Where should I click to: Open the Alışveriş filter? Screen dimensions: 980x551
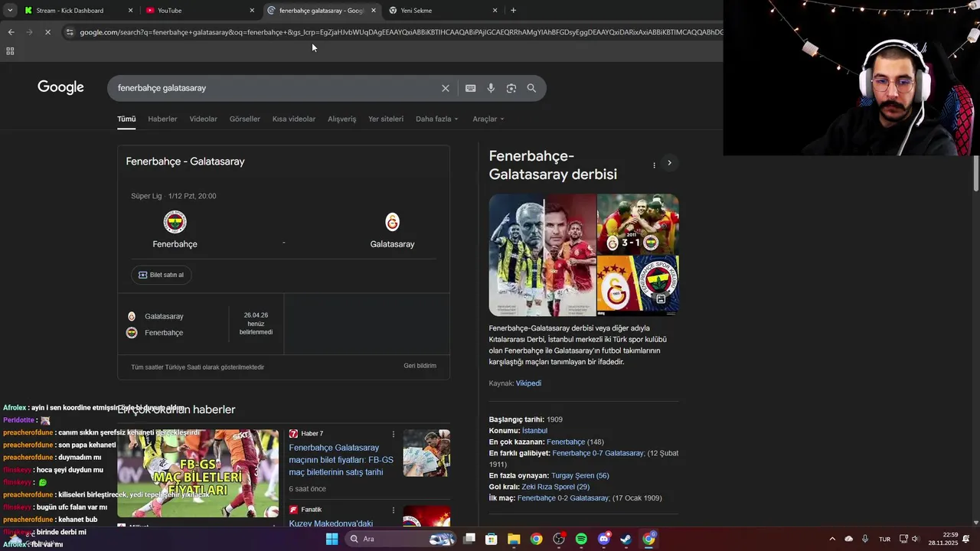pyautogui.click(x=341, y=119)
